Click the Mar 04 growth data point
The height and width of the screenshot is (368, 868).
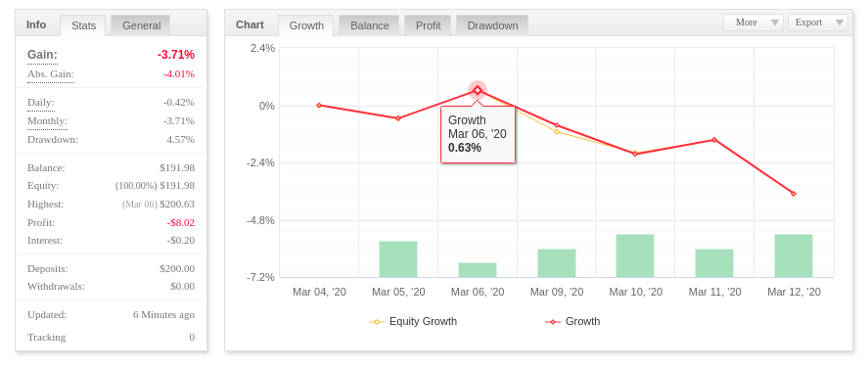pos(319,105)
